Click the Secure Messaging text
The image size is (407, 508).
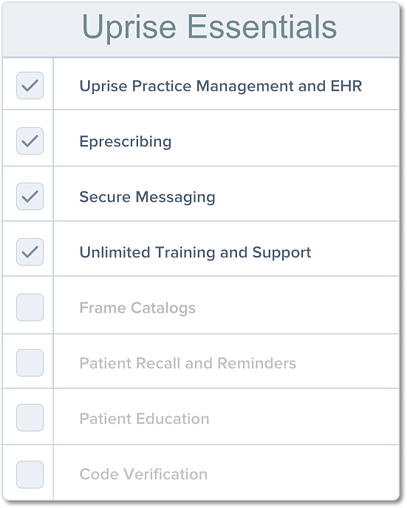click(147, 197)
